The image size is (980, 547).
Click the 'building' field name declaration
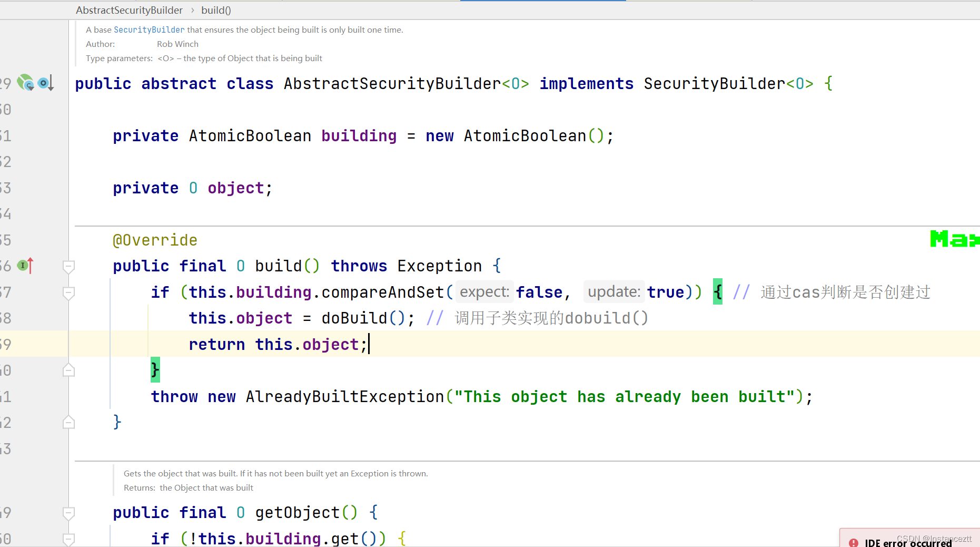[359, 136]
